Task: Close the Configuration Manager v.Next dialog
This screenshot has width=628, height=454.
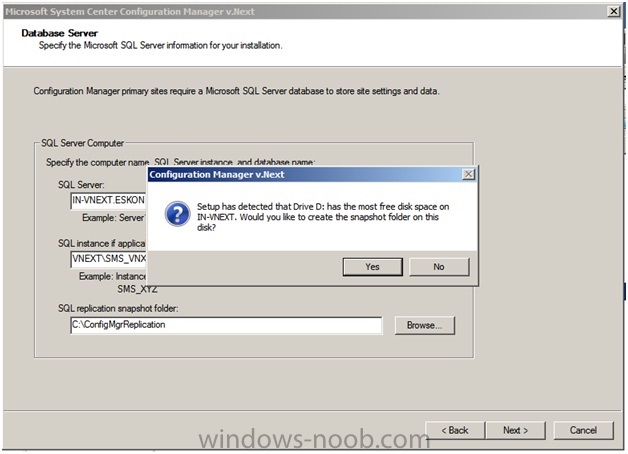Action: (x=468, y=174)
